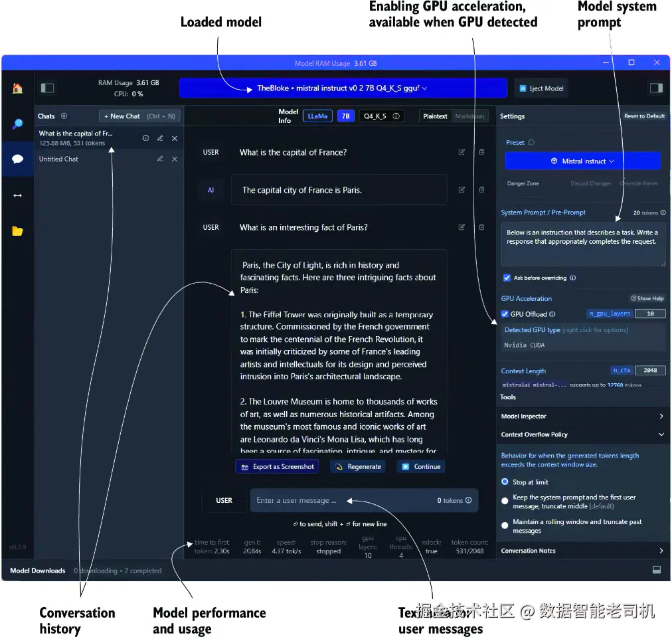The image size is (672, 637).
Task: Open the My Models folder icon
Action: pos(17,231)
